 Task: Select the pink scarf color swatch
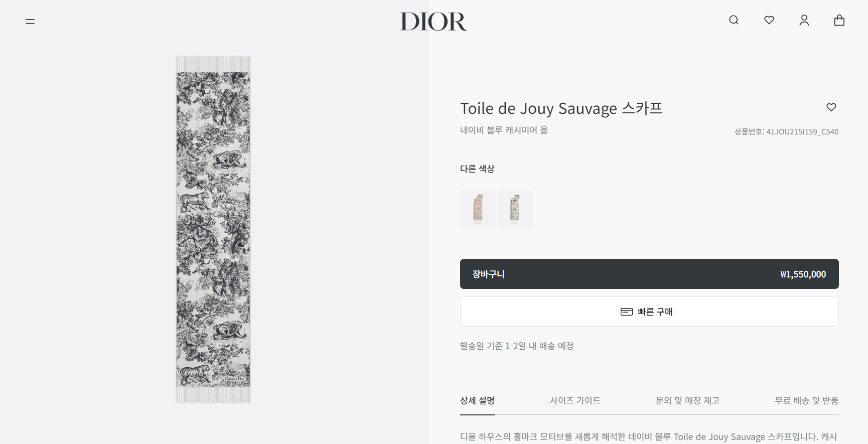pyautogui.click(x=478, y=209)
